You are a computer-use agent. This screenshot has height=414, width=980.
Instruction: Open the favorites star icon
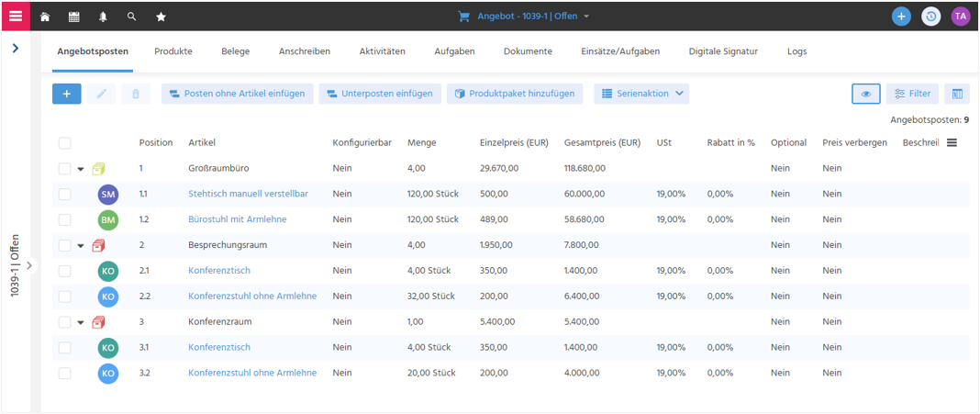coord(161,17)
